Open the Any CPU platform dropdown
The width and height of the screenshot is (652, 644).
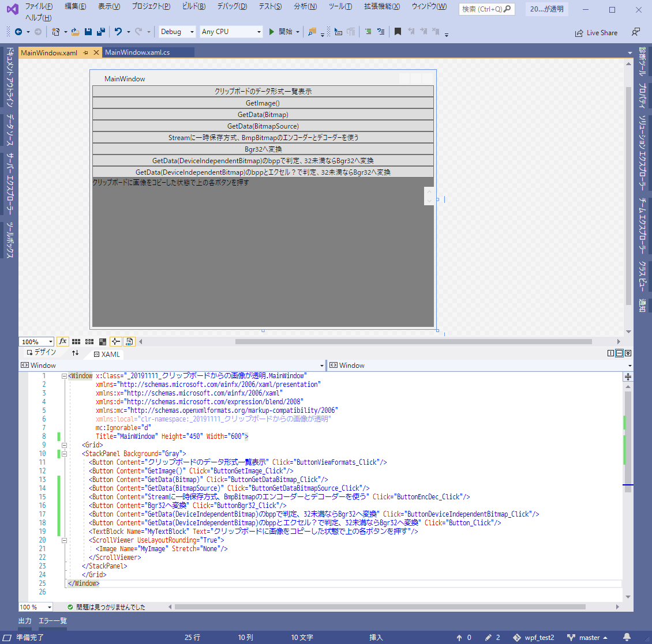point(231,32)
